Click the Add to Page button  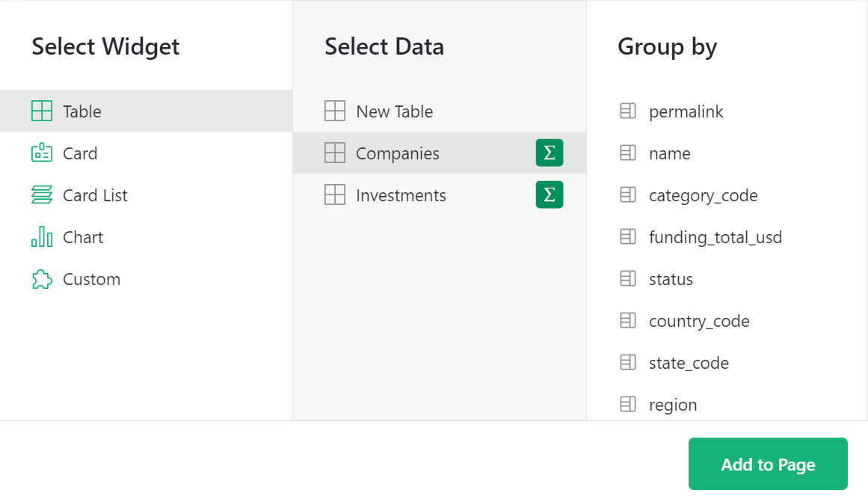[768, 464]
